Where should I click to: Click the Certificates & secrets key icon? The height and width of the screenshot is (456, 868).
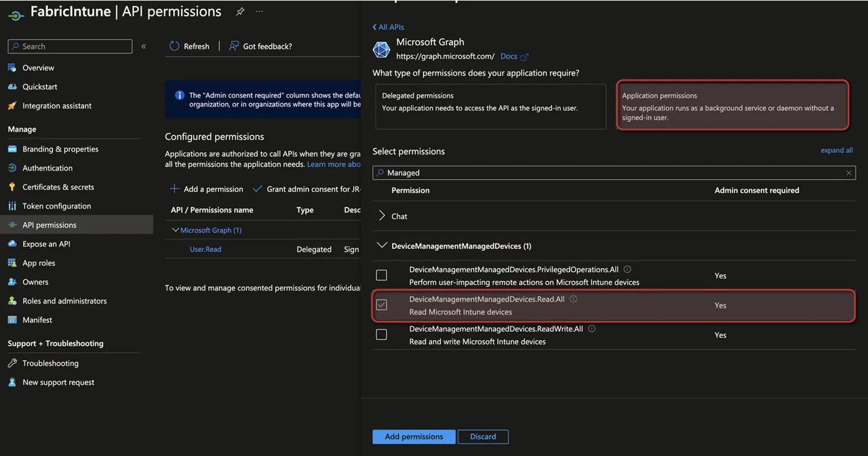(12, 187)
